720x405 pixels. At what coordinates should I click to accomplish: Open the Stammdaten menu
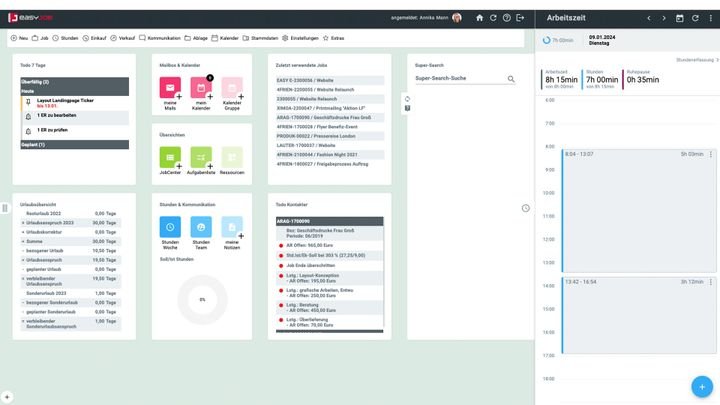[260, 38]
